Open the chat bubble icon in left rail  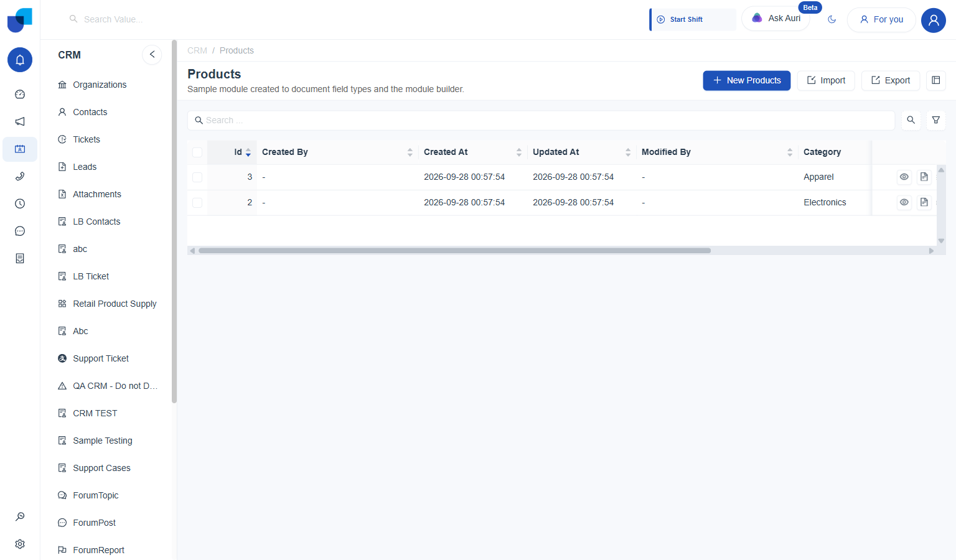click(x=20, y=231)
